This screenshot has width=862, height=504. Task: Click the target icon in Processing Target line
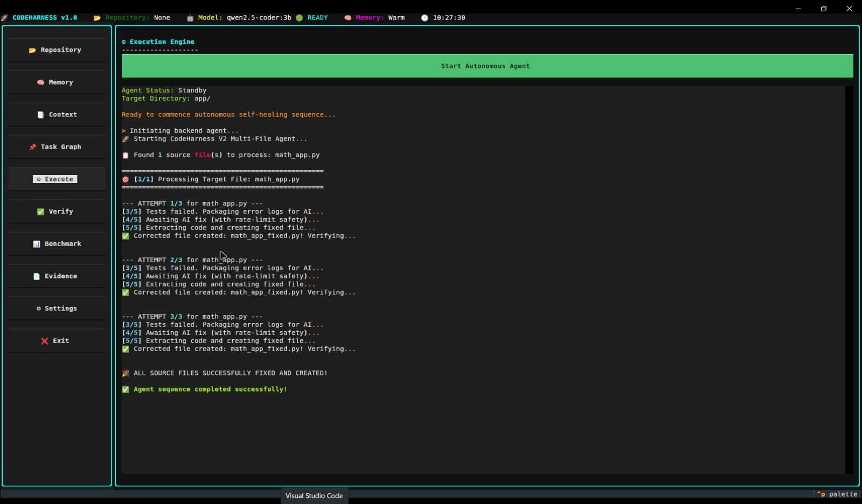[126, 179]
